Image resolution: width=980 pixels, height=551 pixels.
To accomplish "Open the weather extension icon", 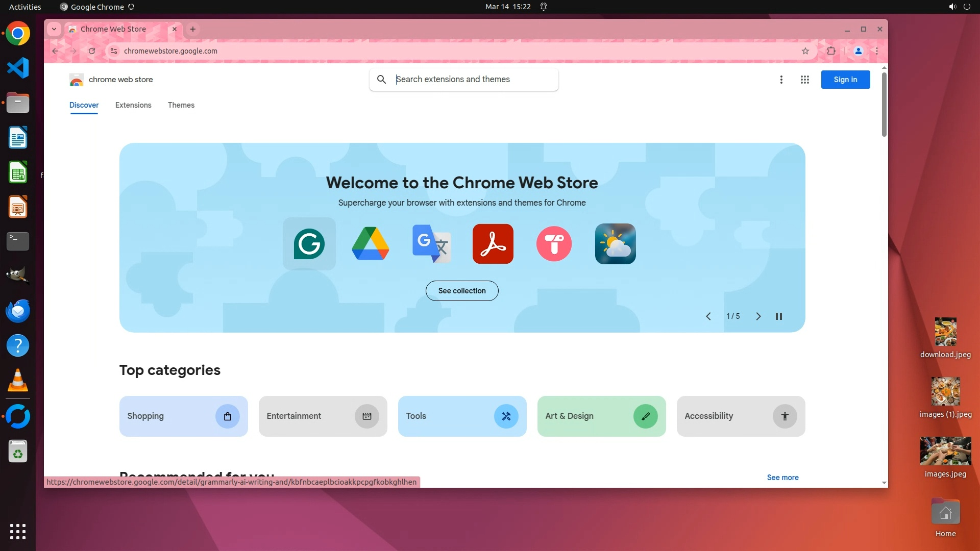I will click(x=616, y=244).
